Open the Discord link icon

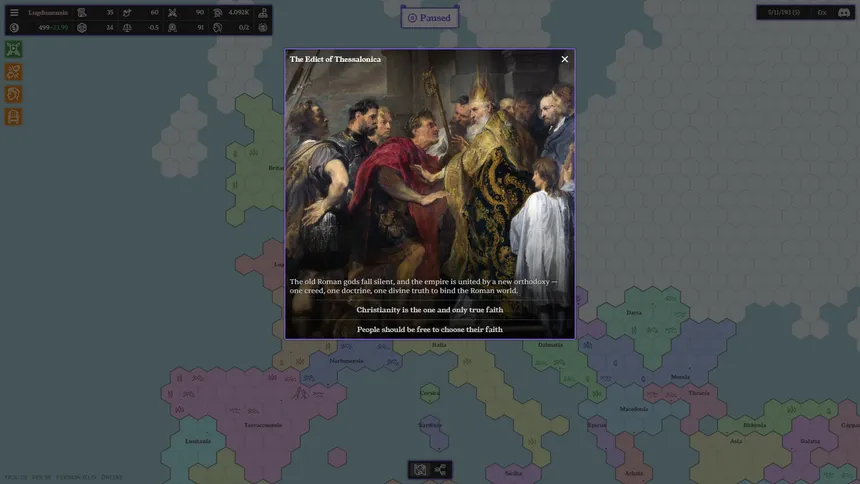coord(844,12)
